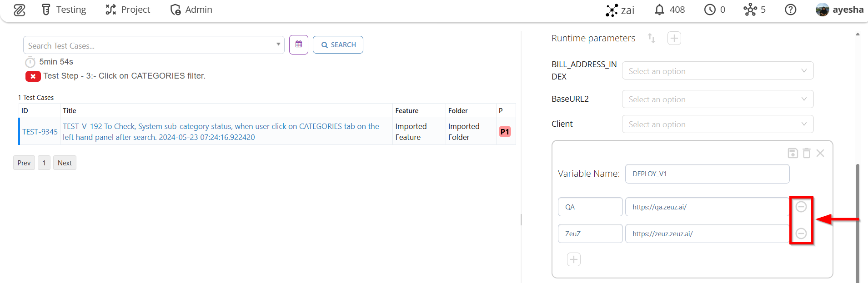This screenshot has height=283, width=868.
Task: Add a new runtime parameter
Action: click(674, 38)
